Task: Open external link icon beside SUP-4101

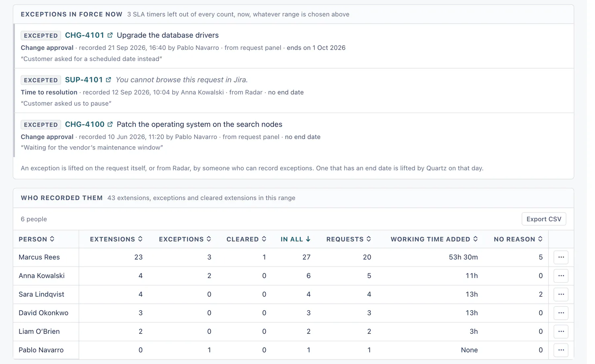Action: [x=108, y=80]
